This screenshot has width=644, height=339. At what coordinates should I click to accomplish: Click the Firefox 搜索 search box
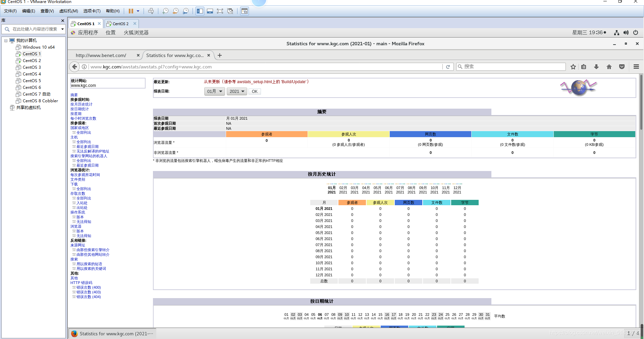pyautogui.click(x=511, y=67)
